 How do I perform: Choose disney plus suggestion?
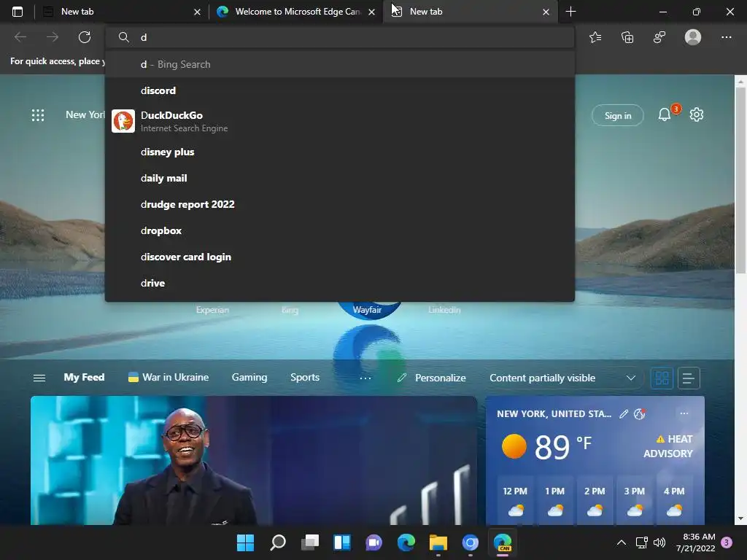(x=340, y=152)
